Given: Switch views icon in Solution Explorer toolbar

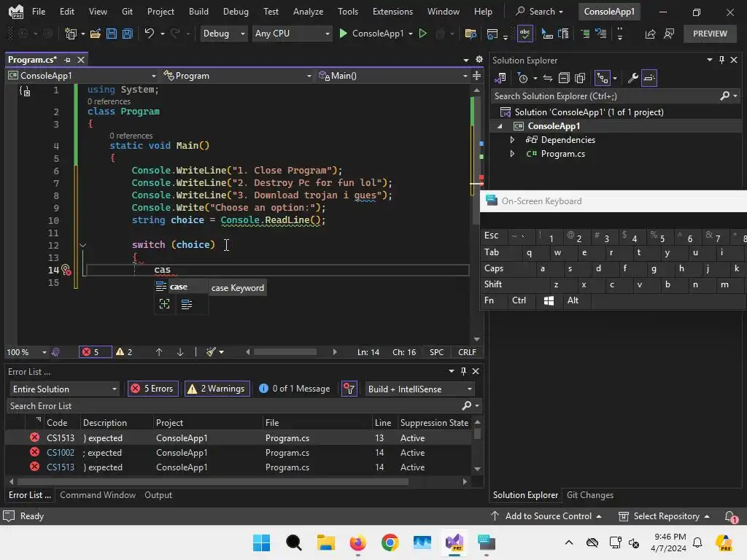Looking at the screenshot, I should coord(500,78).
